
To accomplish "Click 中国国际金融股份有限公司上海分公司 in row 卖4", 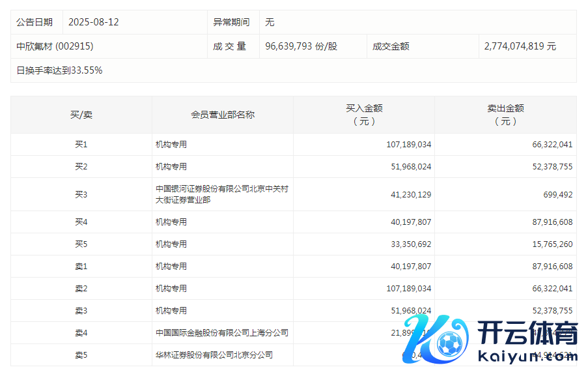I will pyautogui.click(x=221, y=333).
